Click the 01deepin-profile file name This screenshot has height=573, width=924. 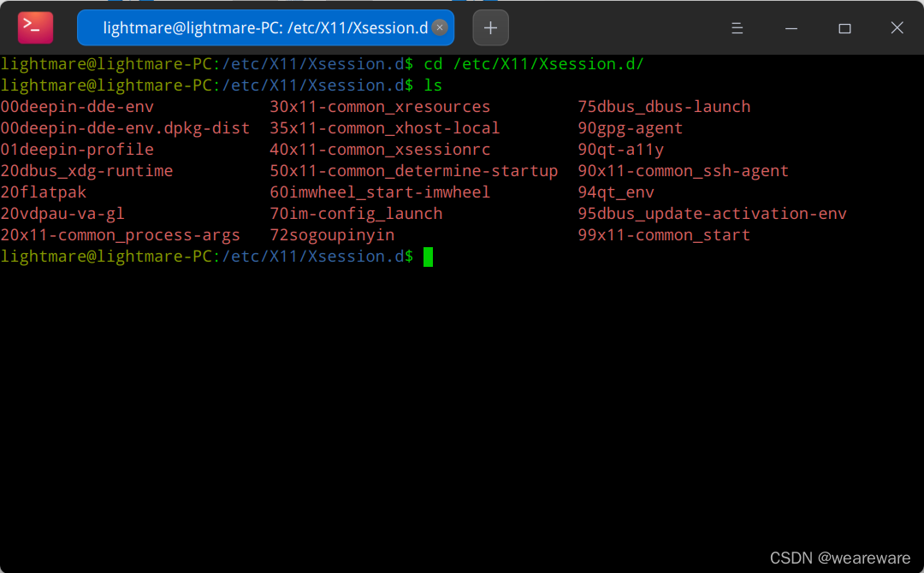[77, 150]
